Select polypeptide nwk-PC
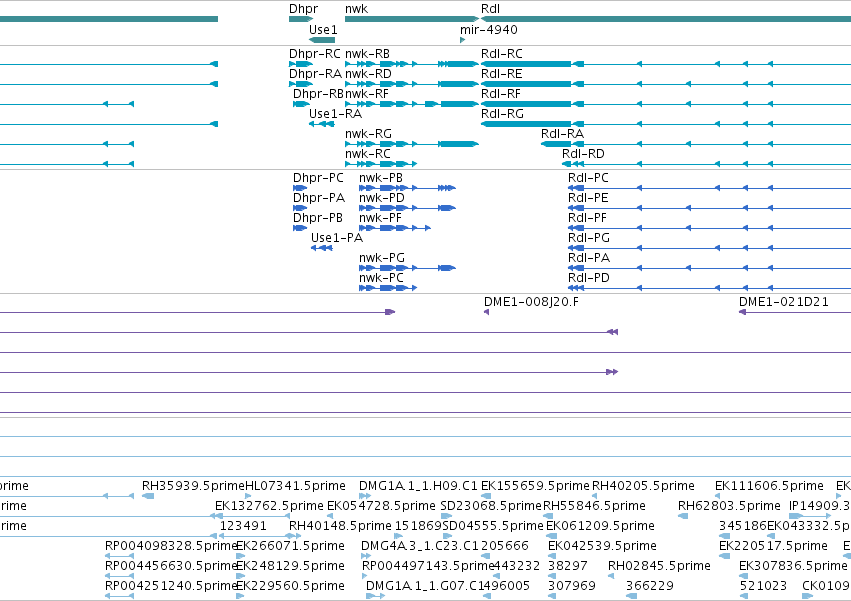This screenshot has width=851, height=601. point(382,278)
